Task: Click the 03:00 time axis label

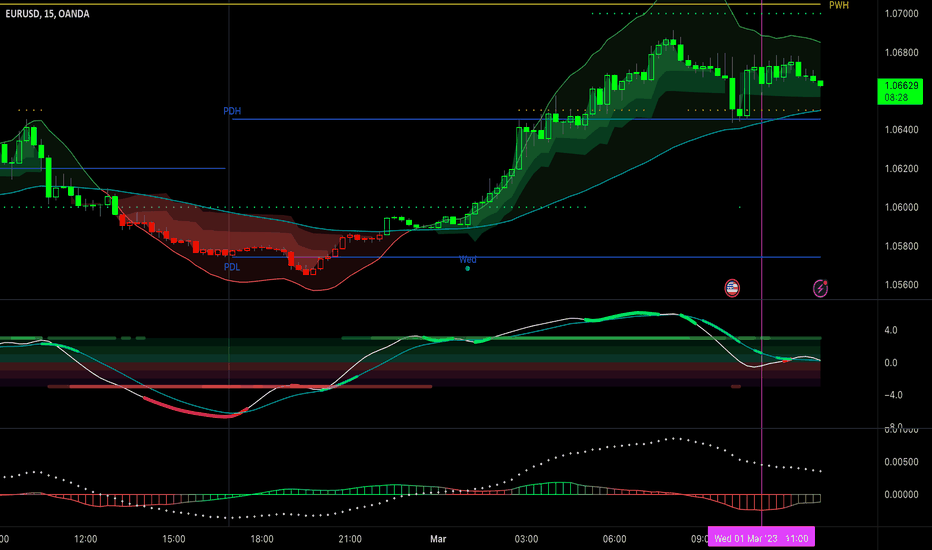Action: click(526, 539)
